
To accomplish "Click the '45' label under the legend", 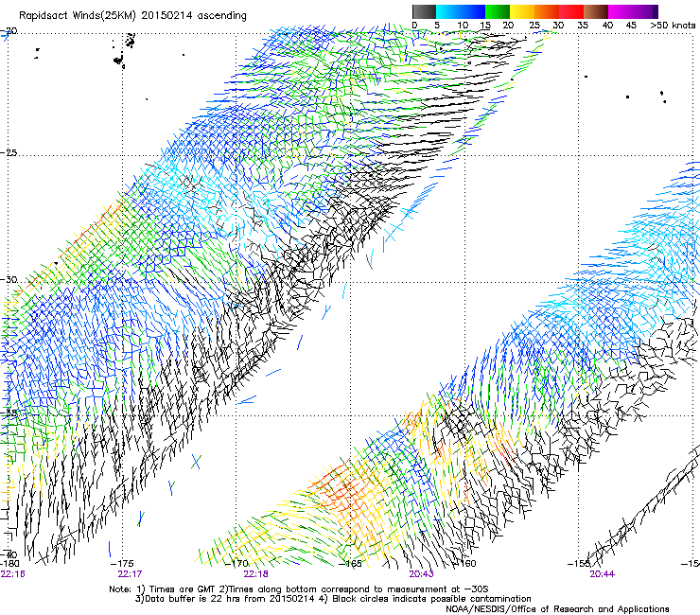I will [631, 25].
